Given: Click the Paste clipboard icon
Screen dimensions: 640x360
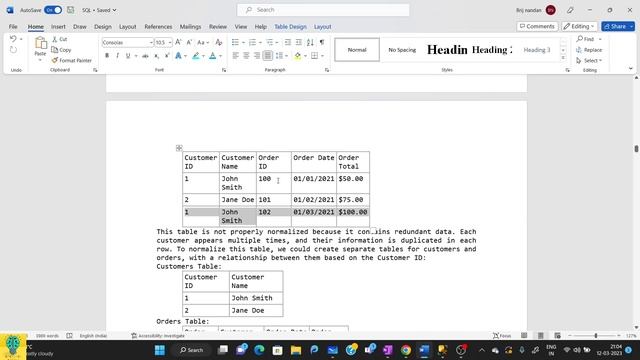Looking at the screenshot, I should coord(40,42).
